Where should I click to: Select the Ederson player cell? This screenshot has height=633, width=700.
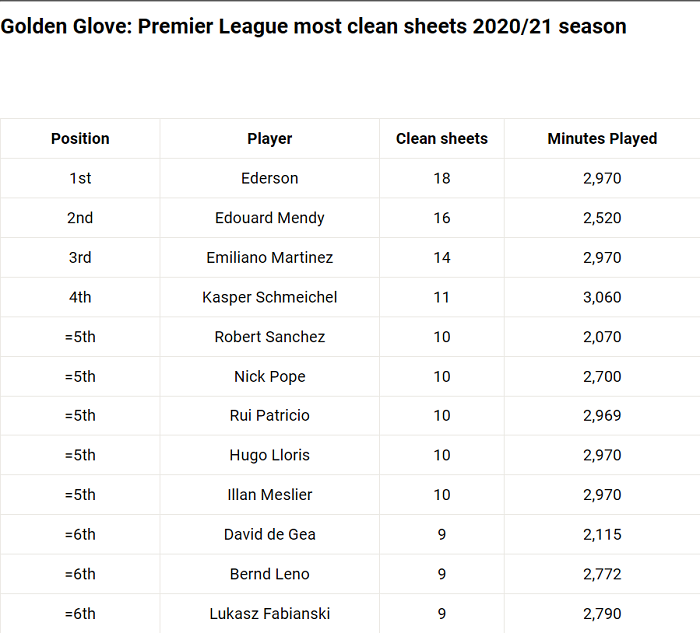pyautogui.click(x=270, y=178)
